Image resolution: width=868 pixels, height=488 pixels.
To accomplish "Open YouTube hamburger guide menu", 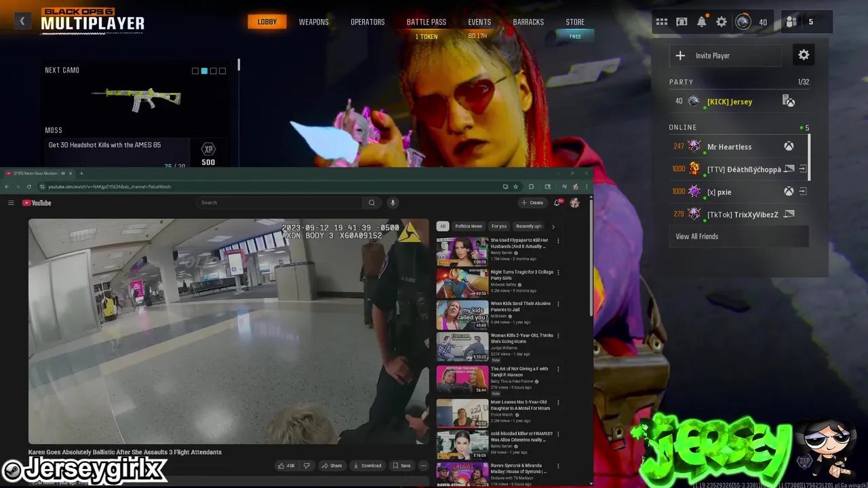I will [11, 203].
